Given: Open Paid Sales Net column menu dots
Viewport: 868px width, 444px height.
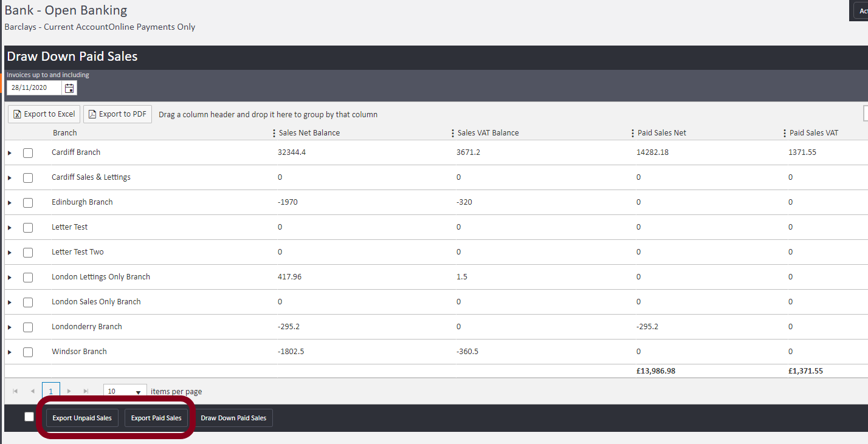Looking at the screenshot, I should [x=633, y=133].
